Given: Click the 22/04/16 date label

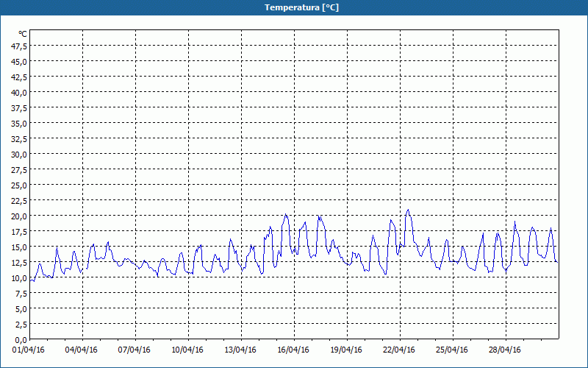Looking at the screenshot, I should pyautogui.click(x=399, y=350).
